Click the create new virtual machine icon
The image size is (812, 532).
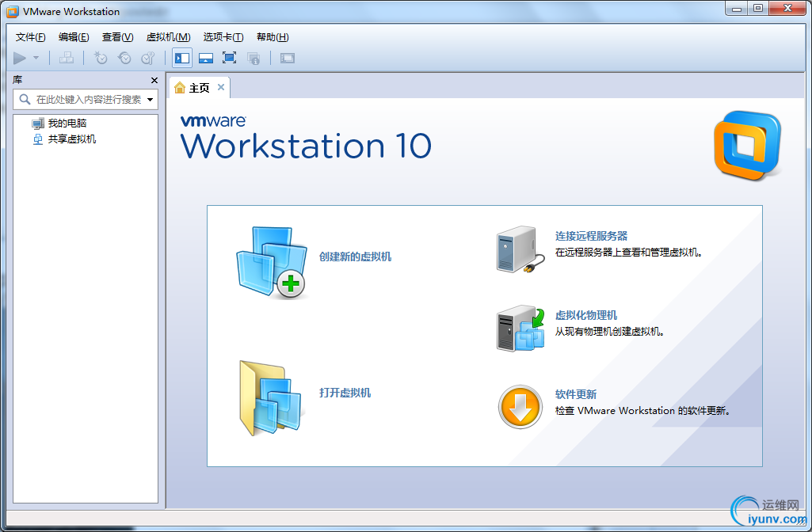pyautogui.click(x=272, y=262)
